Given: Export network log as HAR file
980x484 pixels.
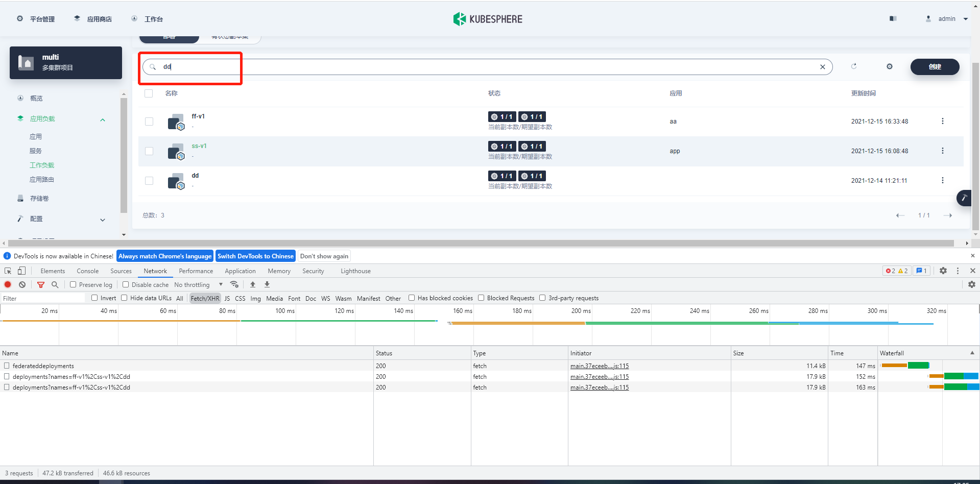Looking at the screenshot, I should pyautogui.click(x=267, y=284).
